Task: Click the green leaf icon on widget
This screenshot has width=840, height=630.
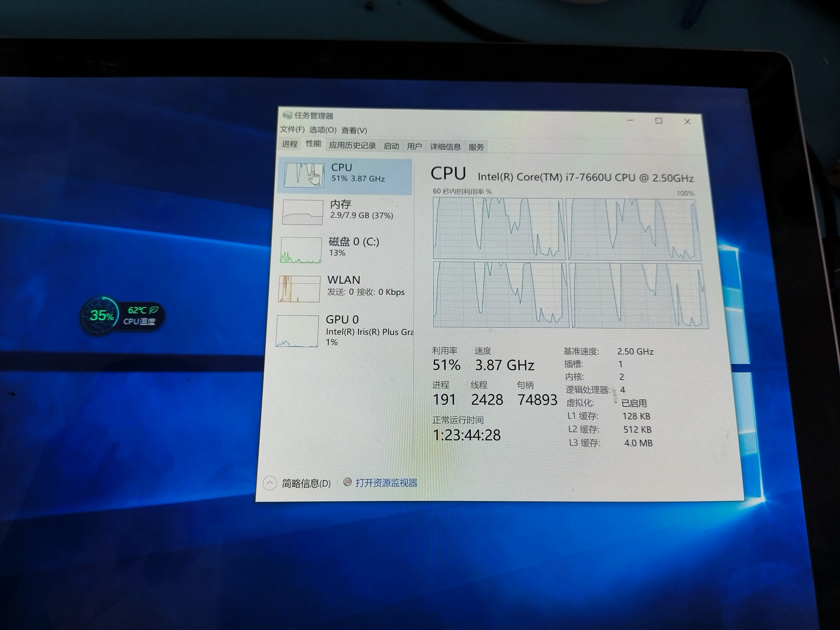Action: click(154, 310)
